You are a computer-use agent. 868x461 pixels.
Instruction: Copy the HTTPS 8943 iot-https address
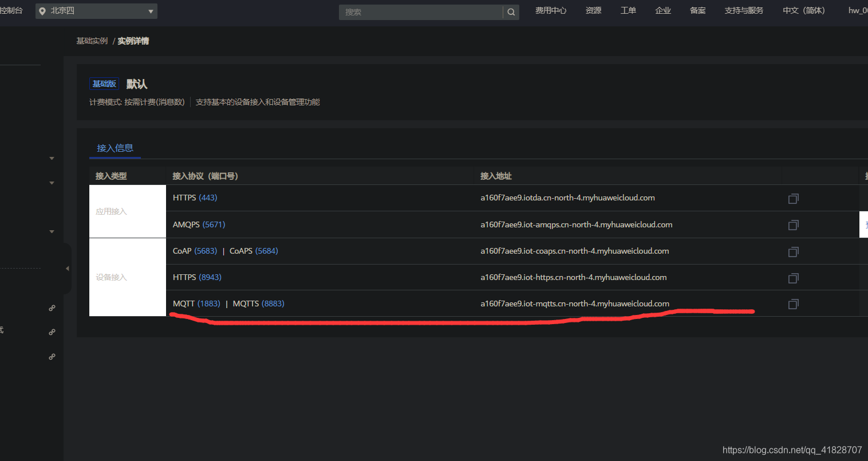(x=793, y=278)
